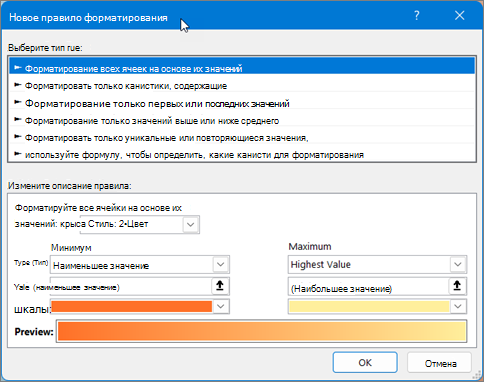Click the minimum value input field
Screen dimensions: 484x382
131,286
